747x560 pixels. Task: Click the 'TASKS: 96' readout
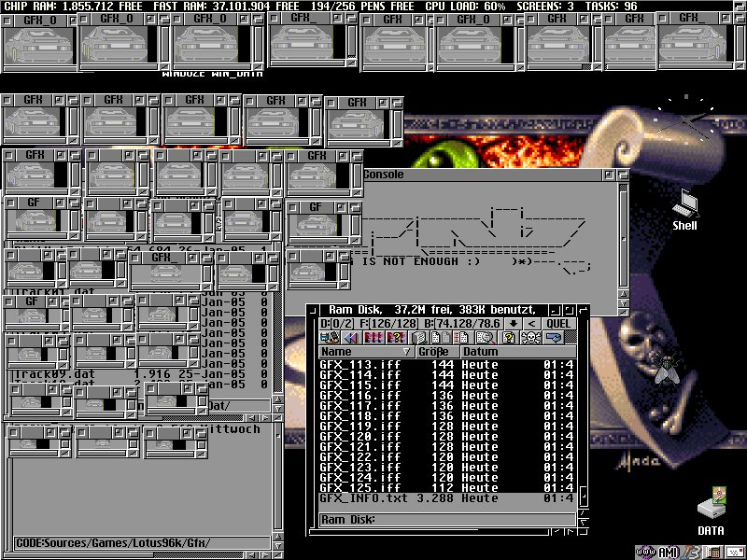point(612,7)
